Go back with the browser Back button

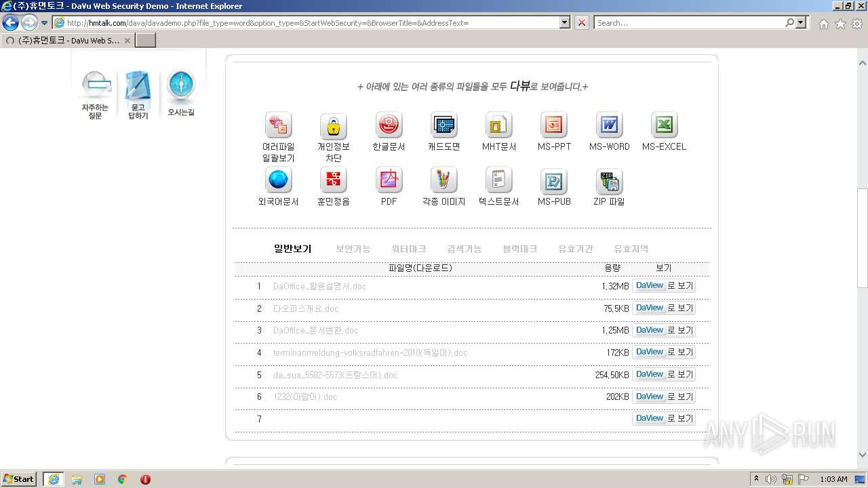coord(11,22)
